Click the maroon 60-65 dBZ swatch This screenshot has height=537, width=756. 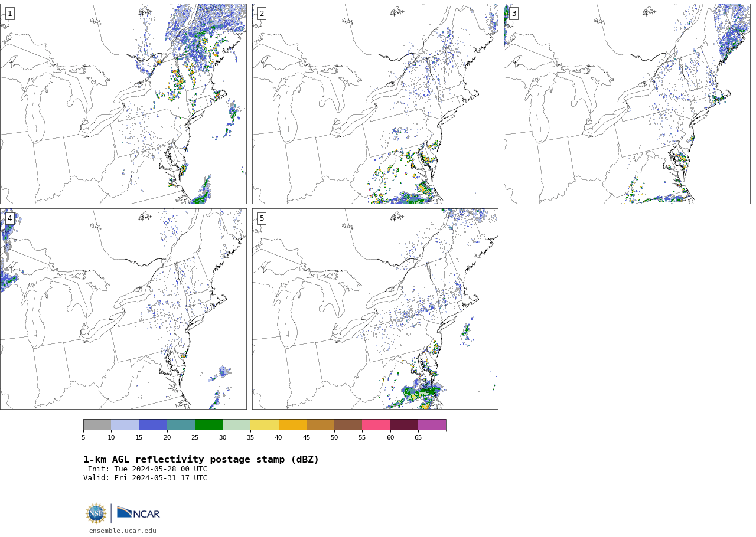404,425
